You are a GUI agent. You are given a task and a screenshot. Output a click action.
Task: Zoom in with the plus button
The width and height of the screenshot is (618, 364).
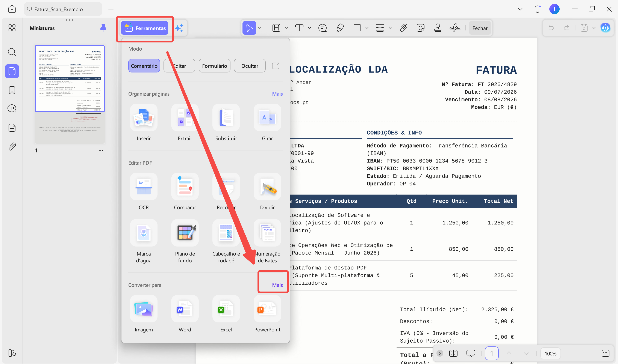coord(588,353)
